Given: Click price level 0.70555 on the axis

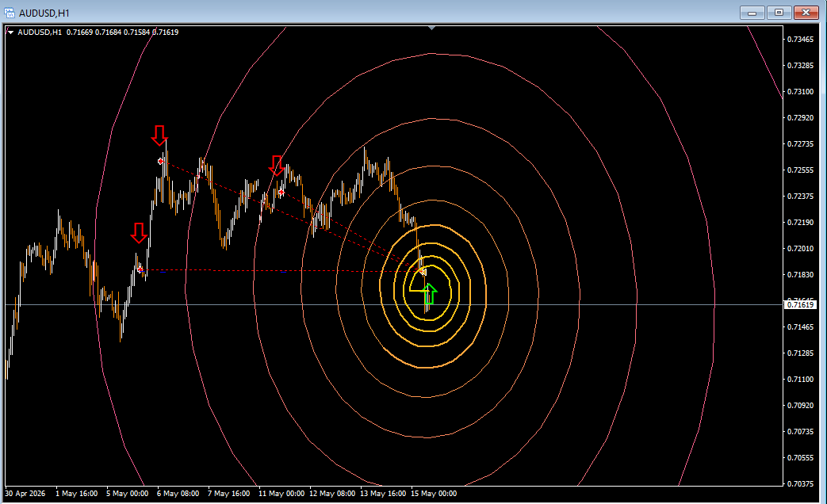Looking at the screenshot, I should point(800,457).
